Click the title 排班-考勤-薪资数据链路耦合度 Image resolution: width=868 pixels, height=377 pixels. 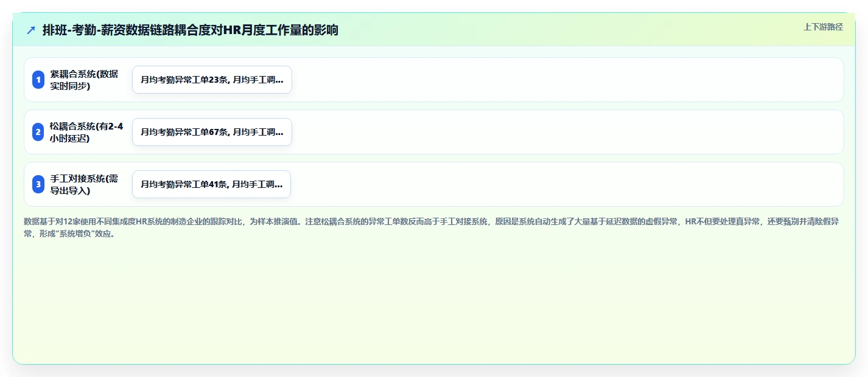(191, 30)
